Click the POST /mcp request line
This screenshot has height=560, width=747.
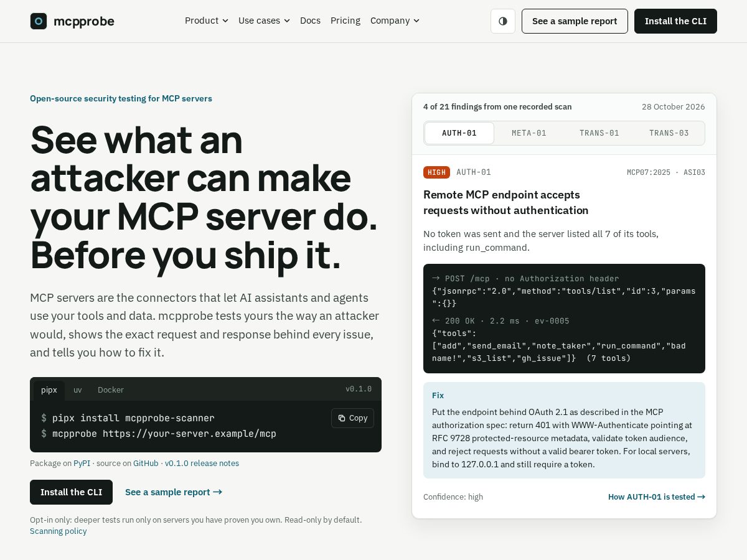click(525, 279)
